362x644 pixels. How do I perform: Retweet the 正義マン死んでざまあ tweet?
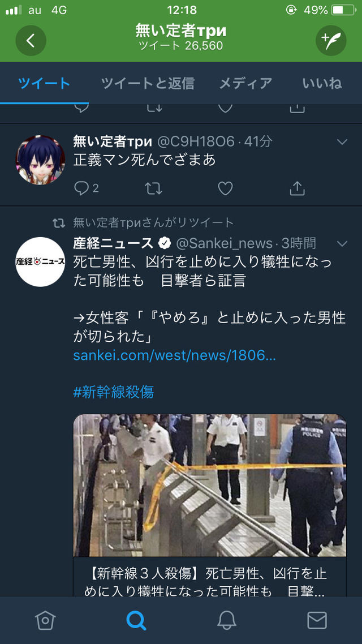[x=153, y=188]
